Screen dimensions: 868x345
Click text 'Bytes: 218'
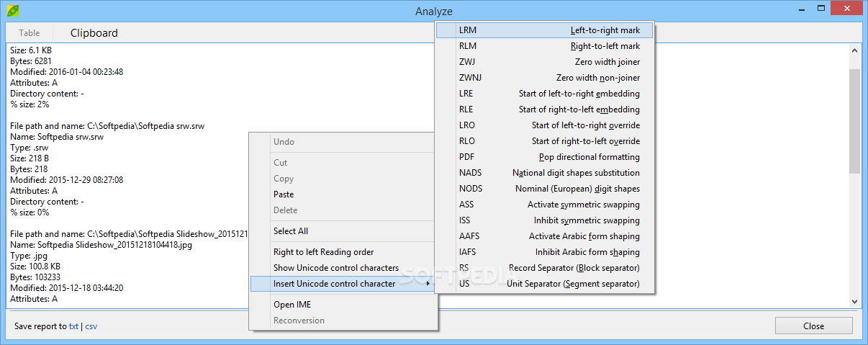[28, 169]
